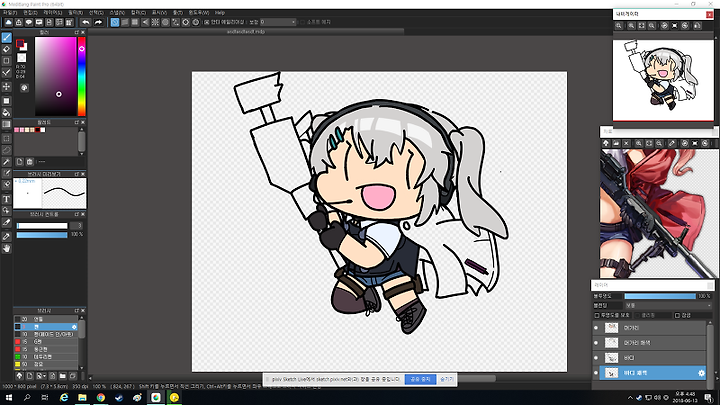Click the new brush page icon below brush list
720x405 pixels.
29,376
